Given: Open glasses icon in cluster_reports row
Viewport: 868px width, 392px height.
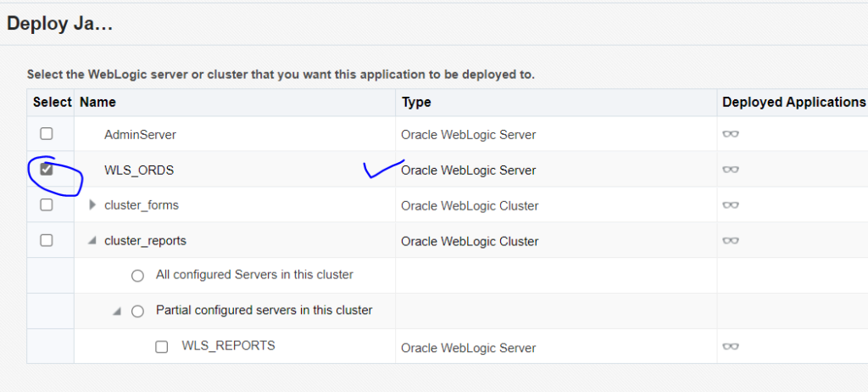Looking at the screenshot, I should 731,241.
